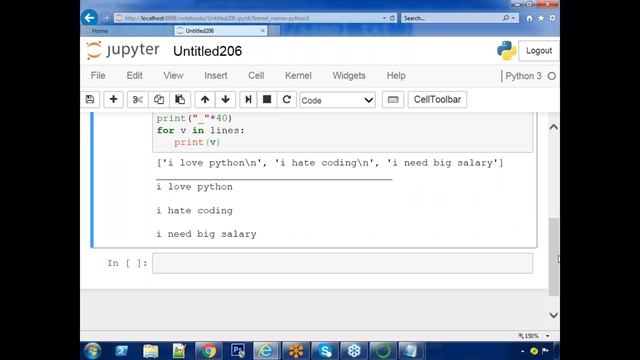This screenshot has width=640, height=360.
Task: Rename the notebook title Untitled206
Action: (x=207, y=51)
